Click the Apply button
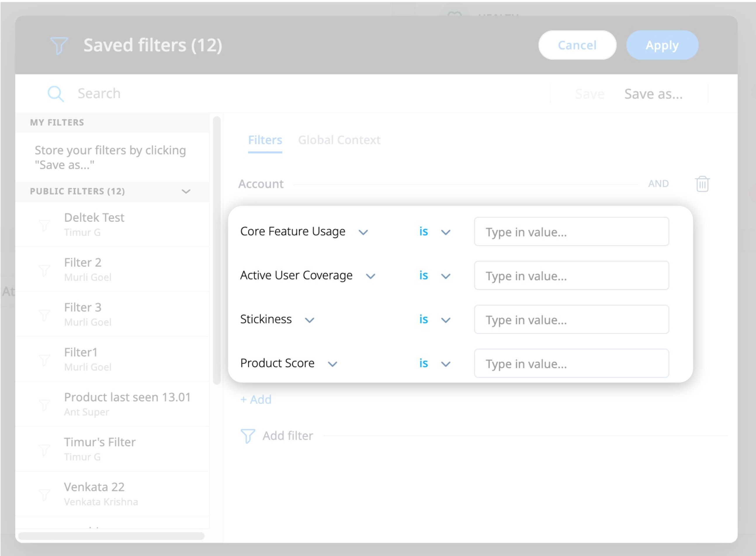 (x=662, y=45)
